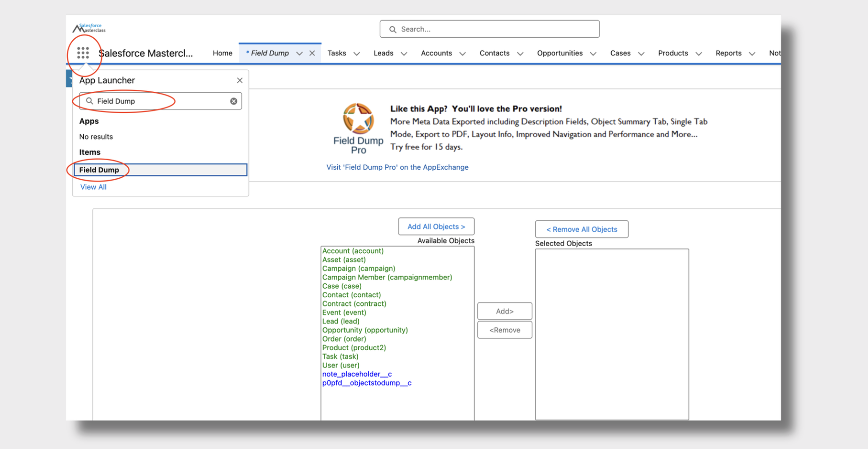Screen dimensions: 868x449
Task: Go to the Home tab
Action: (222, 53)
